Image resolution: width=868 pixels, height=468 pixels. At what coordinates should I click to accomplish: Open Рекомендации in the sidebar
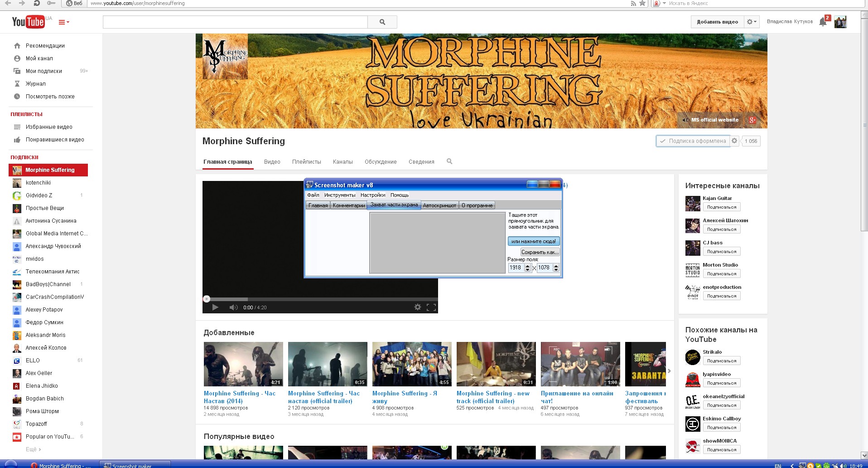point(45,46)
